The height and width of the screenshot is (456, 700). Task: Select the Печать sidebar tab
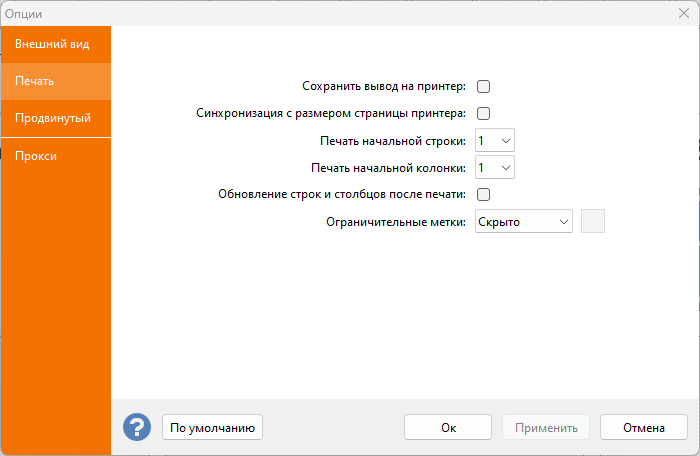pos(35,81)
